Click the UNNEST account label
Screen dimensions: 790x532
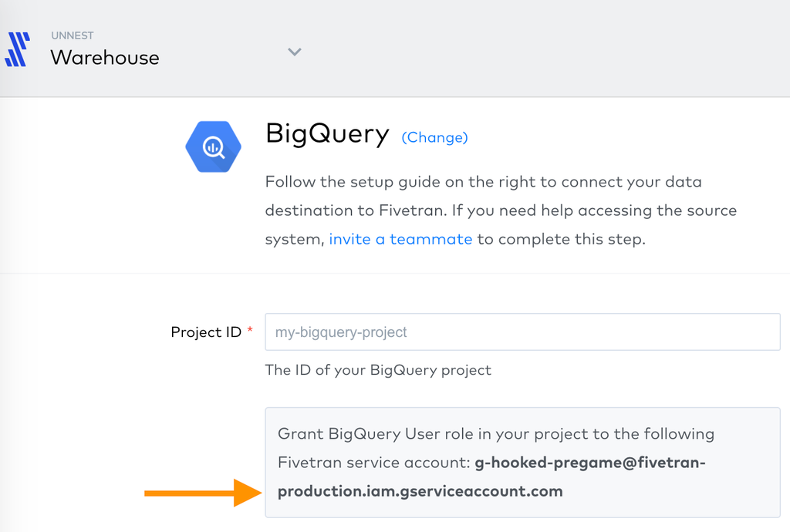coord(73,35)
